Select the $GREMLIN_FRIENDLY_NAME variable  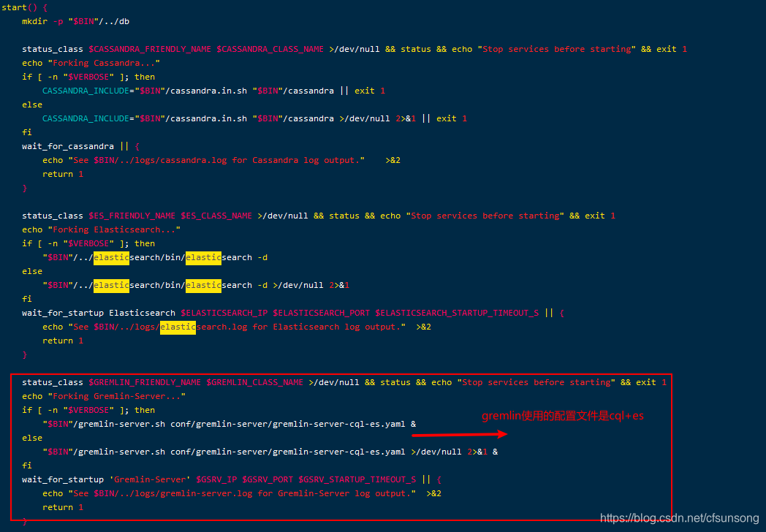pos(145,382)
